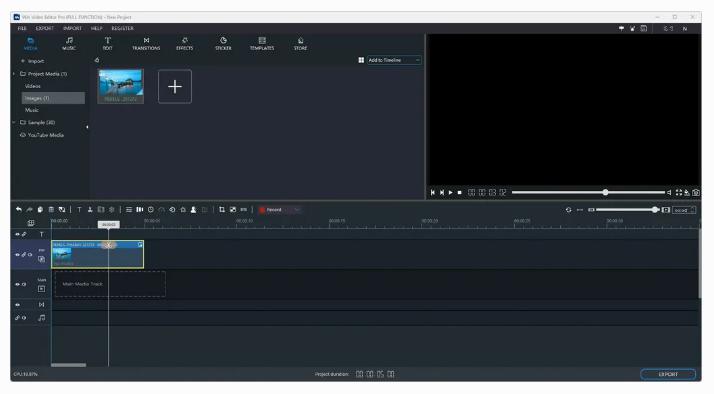Hide the text track with eye icon
Viewport: 714px width, 394px height.
(17, 235)
